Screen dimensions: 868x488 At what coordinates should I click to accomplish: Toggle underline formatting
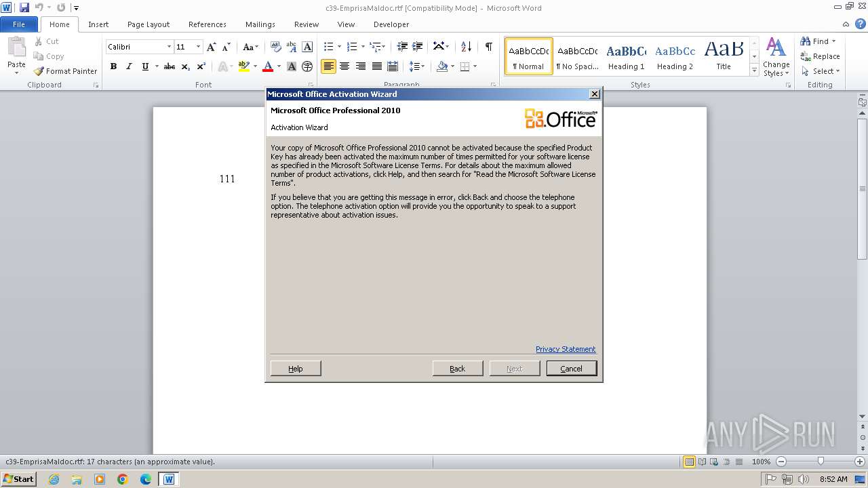145,66
